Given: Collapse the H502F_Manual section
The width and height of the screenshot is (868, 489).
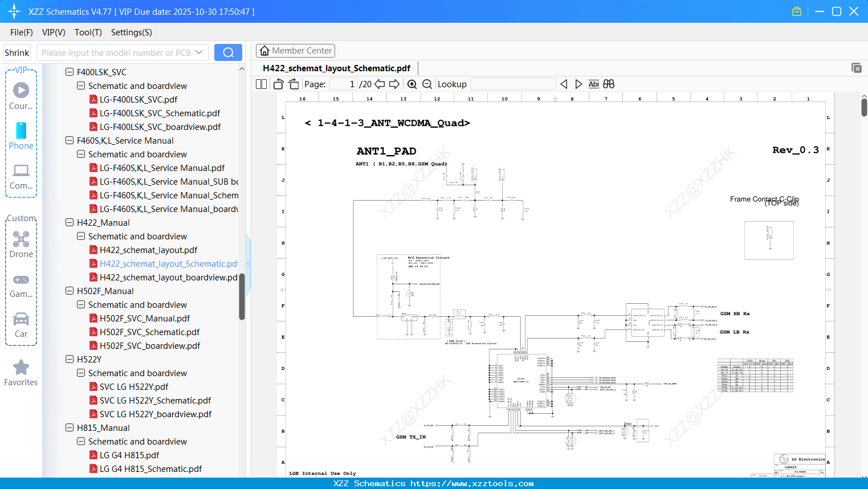Looking at the screenshot, I should [x=68, y=291].
